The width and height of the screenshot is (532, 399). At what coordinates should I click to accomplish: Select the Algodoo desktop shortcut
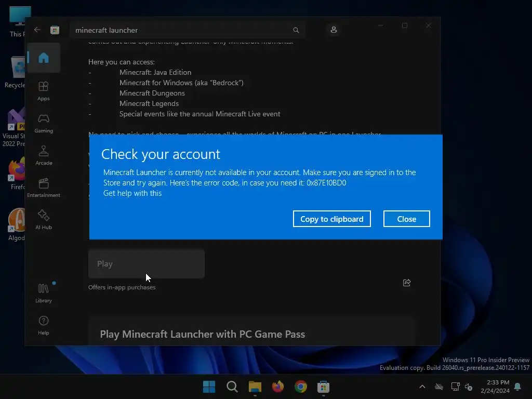(16, 224)
